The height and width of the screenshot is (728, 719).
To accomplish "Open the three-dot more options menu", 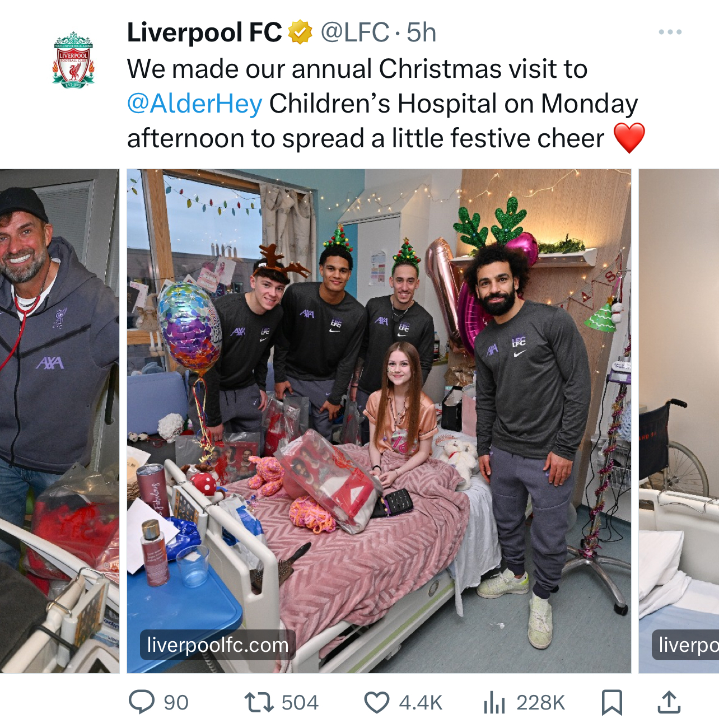I will click(670, 32).
